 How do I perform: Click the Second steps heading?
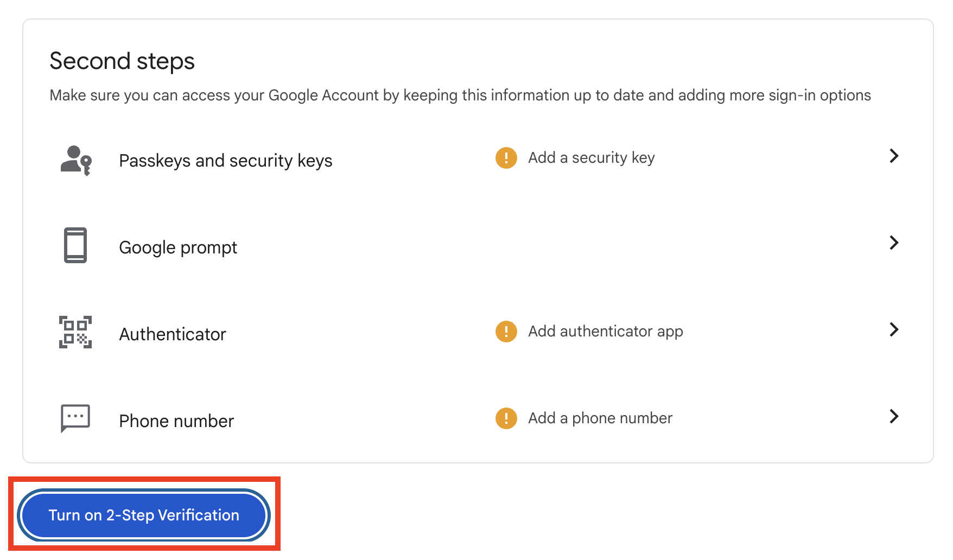pyautogui.click(x=122, y=61)
